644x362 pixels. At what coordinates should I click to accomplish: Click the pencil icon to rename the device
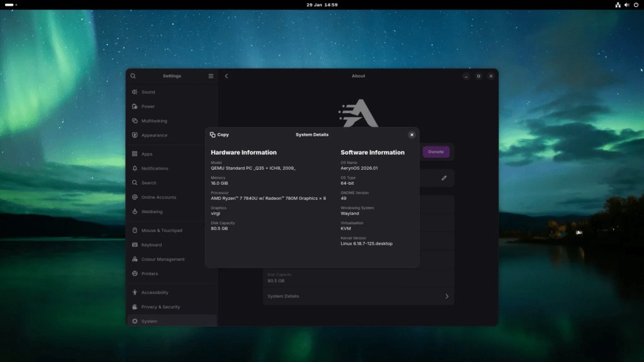click(443, 178)
